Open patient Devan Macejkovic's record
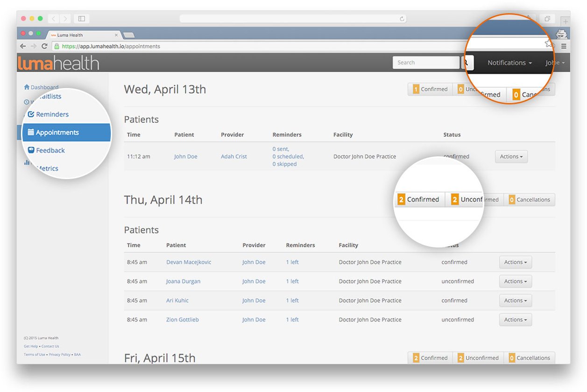The height and width of the screenshot is (392, 587). (x=188, y=262)
